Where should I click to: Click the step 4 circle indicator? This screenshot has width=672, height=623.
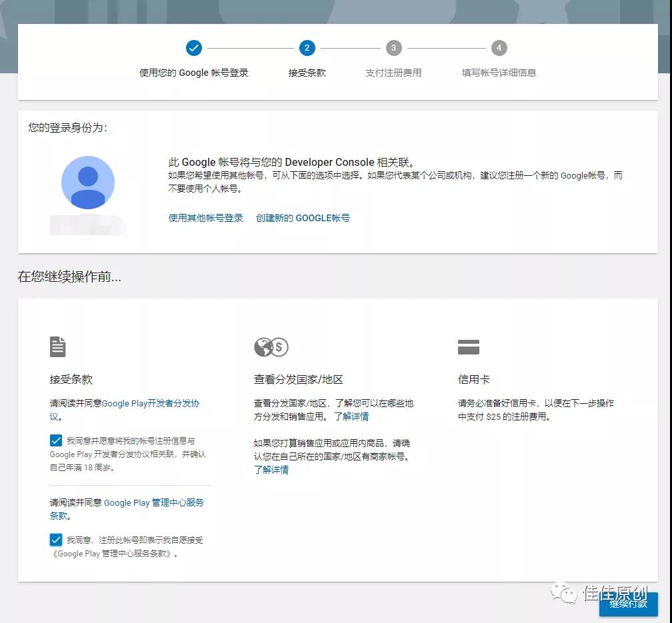(499, 48)
